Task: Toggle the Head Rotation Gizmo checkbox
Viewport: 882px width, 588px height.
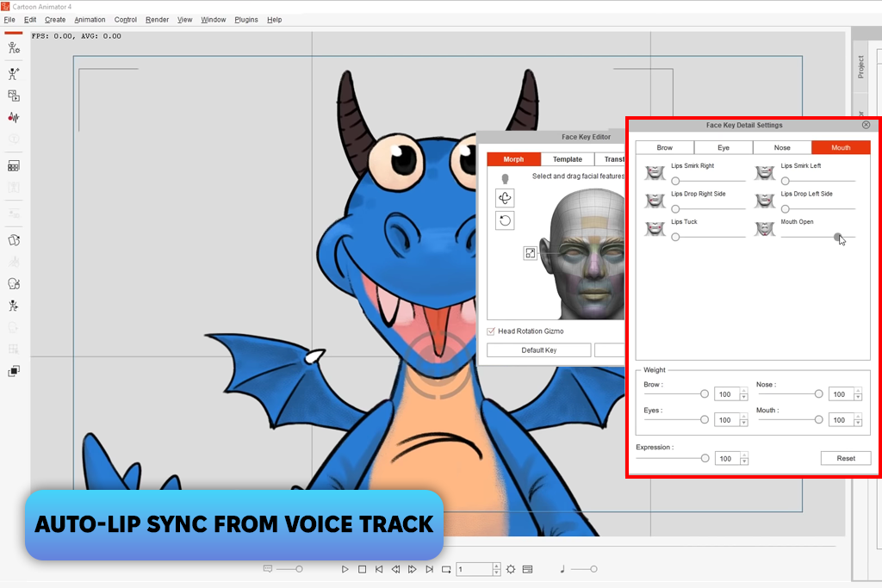Action: 491,331
